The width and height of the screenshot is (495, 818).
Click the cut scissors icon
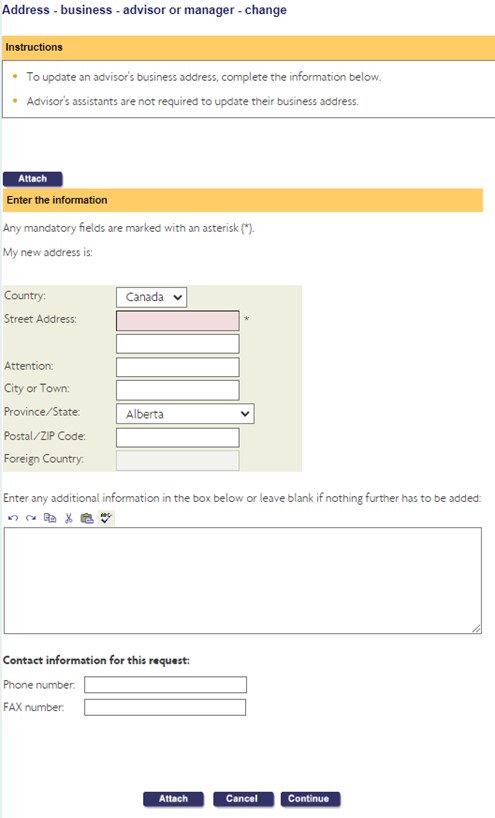[68, 518]
